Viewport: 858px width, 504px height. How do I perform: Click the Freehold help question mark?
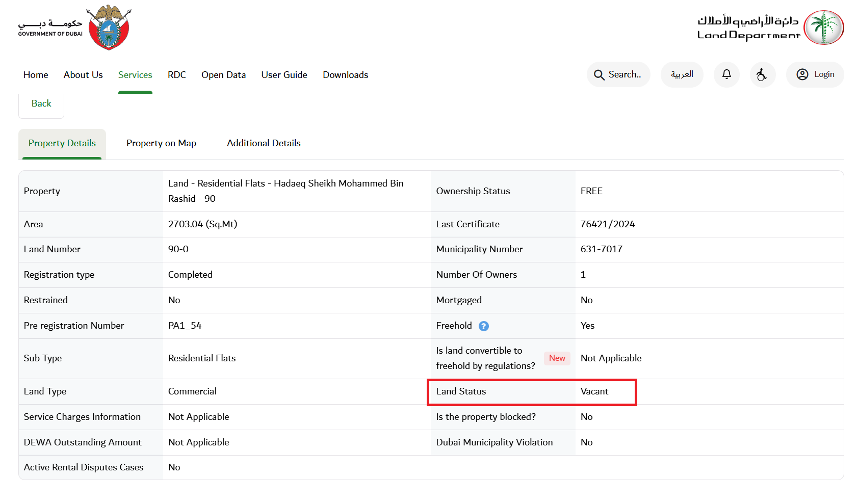(484, 326)
